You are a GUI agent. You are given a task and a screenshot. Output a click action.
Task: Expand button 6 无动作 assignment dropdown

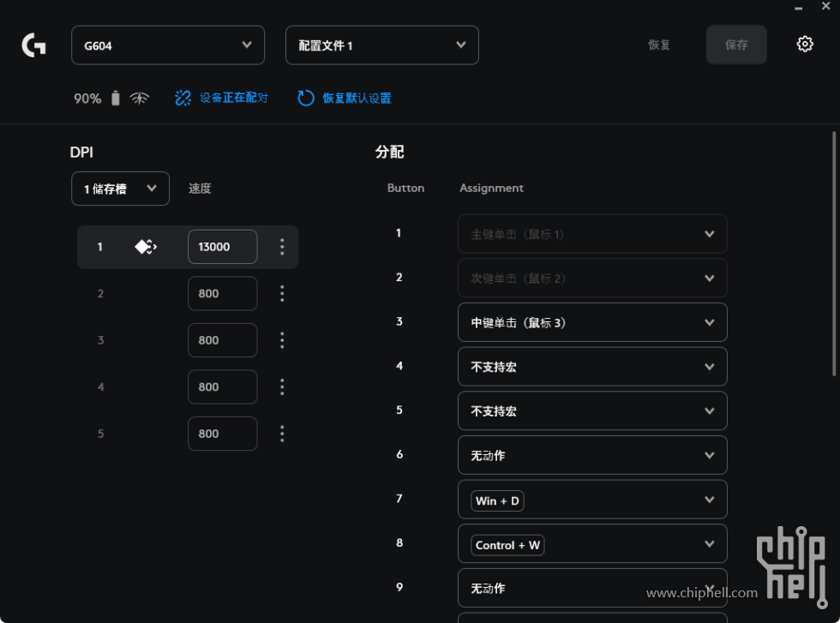point(592,455)
